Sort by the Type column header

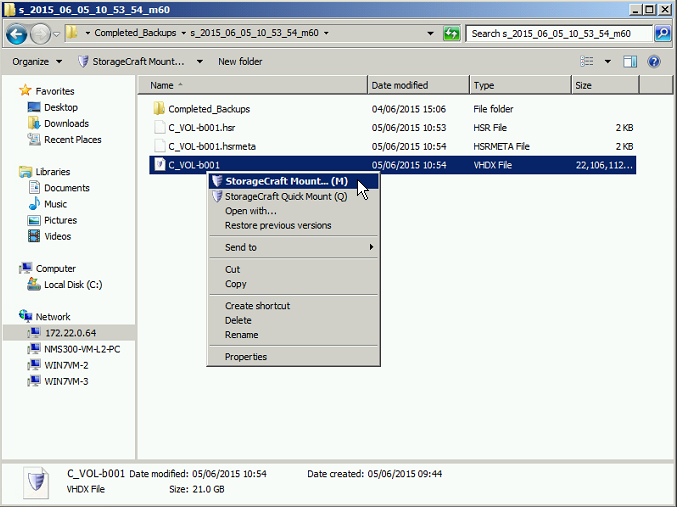tap(520, 85)
